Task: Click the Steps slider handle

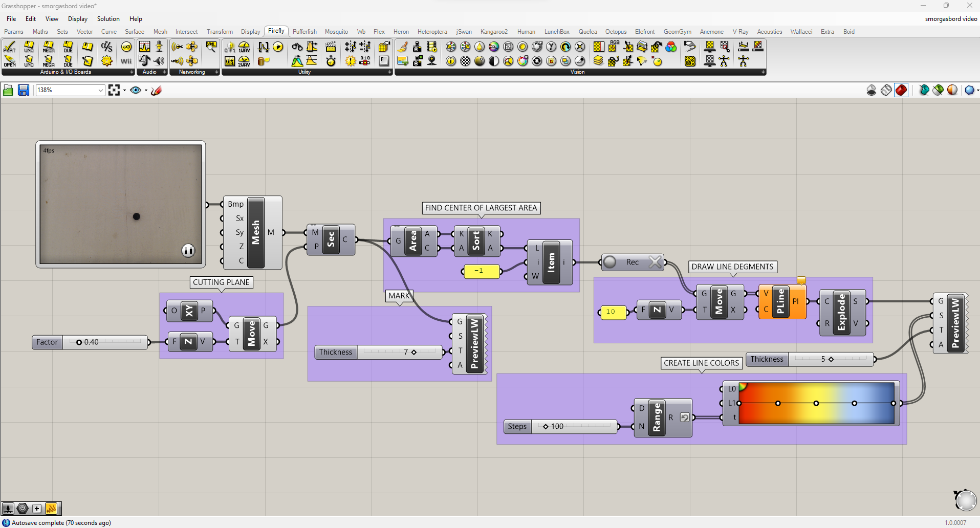Action: coord(546,427)
